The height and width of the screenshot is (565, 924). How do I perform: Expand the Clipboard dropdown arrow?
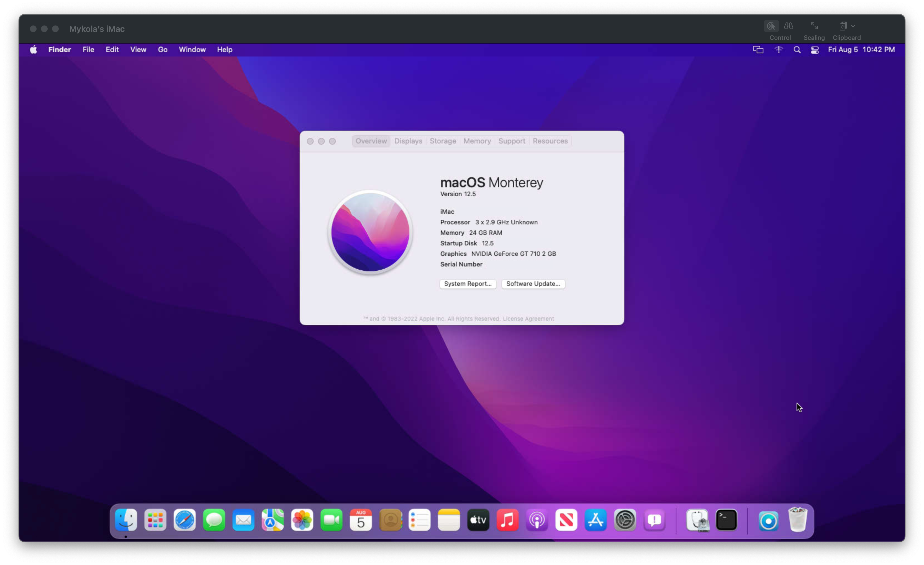point(853,26)
